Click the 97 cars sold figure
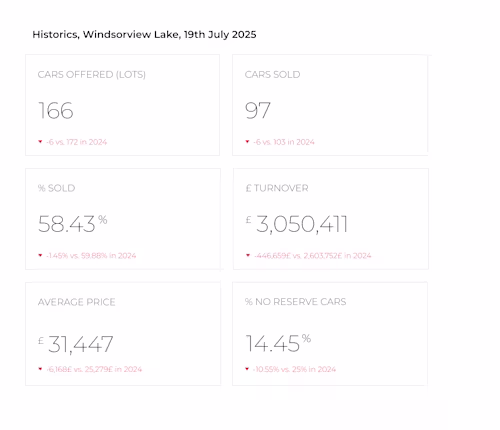The height and width of the screenshot is (430, 500). 258,110
